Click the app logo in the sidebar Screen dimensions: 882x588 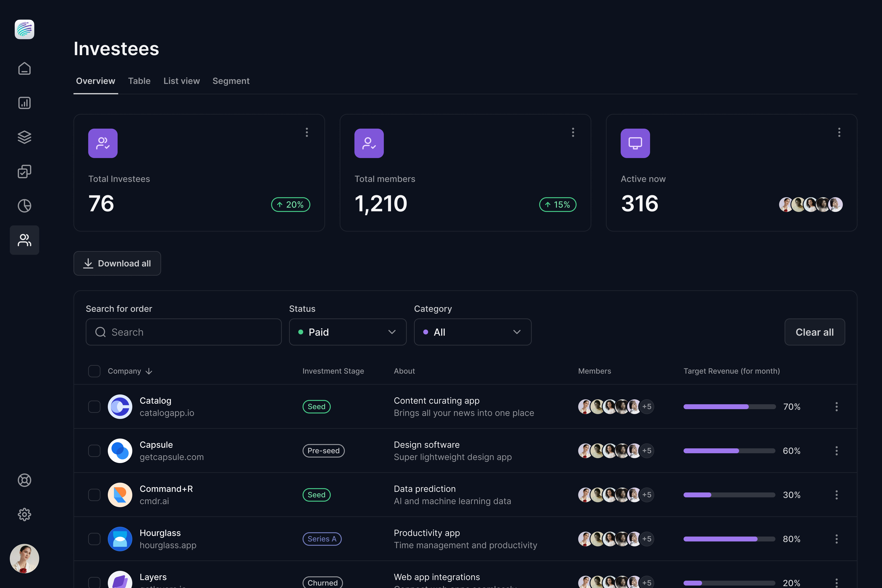(24, 29)
